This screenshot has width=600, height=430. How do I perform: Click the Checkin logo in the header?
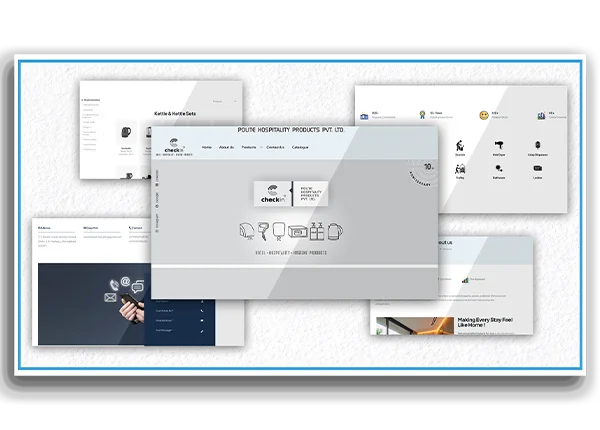170,148
